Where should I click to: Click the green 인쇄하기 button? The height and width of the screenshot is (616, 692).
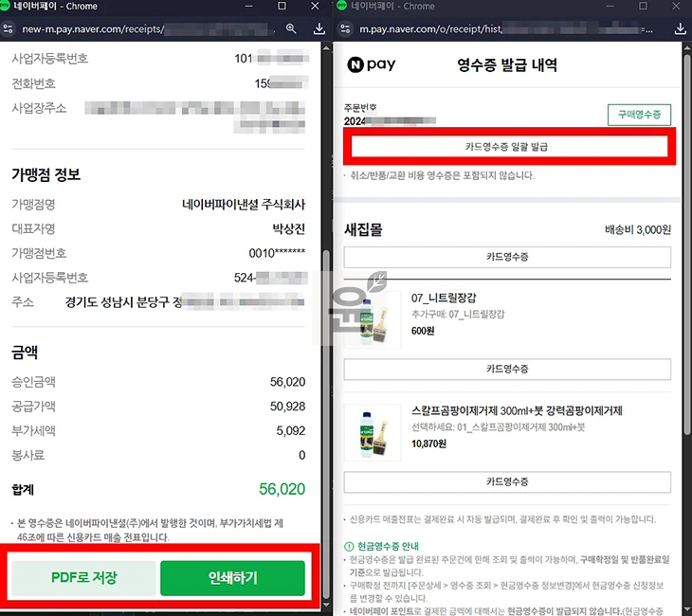tap(232, 577)
